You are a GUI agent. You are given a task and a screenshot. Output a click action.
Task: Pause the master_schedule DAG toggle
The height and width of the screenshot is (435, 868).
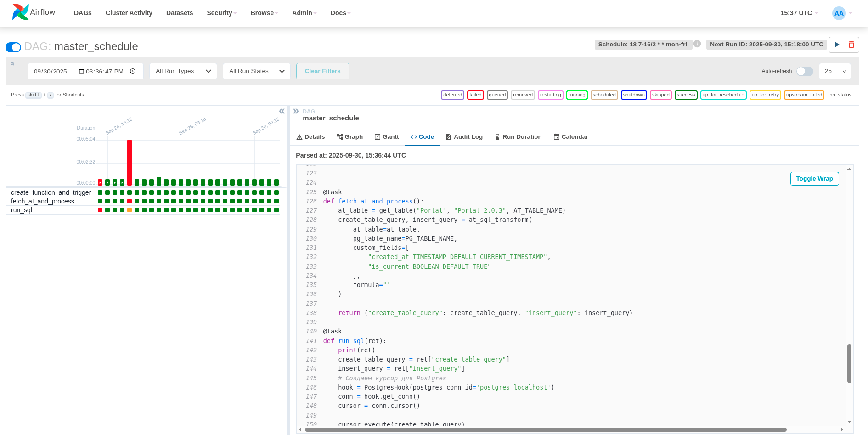point(13,47)
